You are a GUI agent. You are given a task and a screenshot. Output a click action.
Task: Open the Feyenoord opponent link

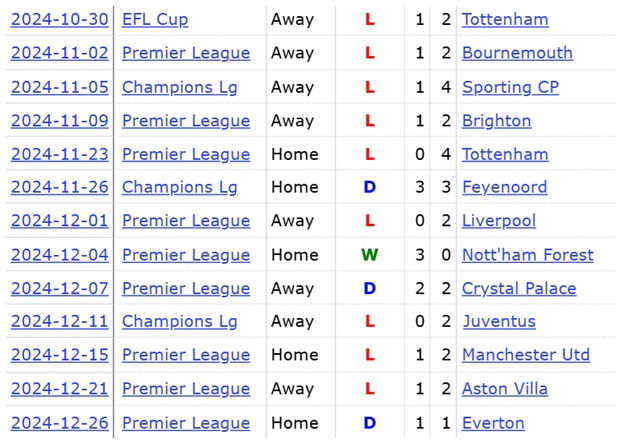click(504, 187)
